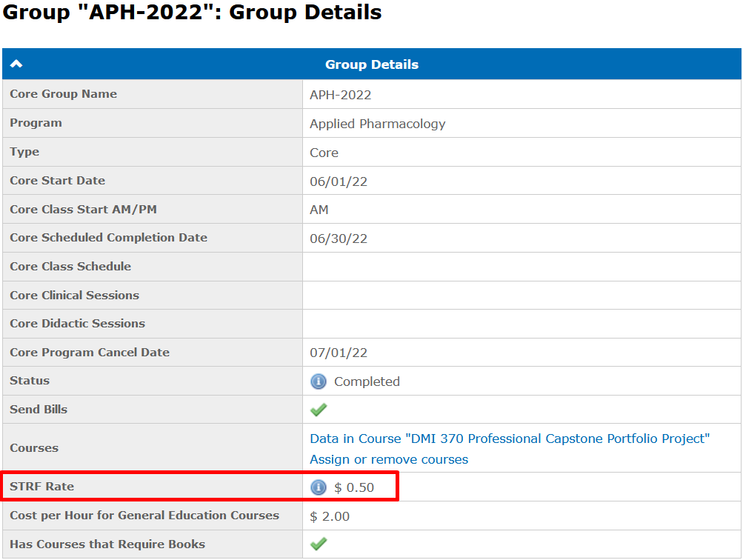743x560 pixels.
Task: Click the info icon next to Completed status
Action: pyautogui.click(x=319, y=381)
